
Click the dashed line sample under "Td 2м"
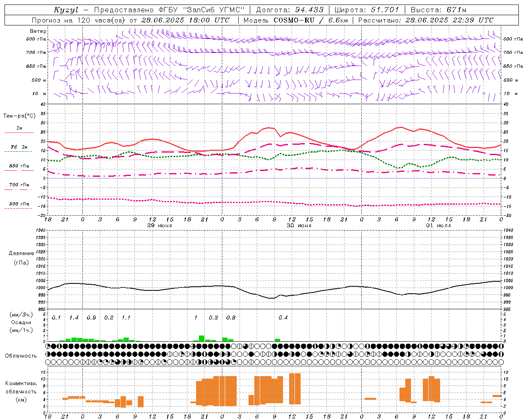pos(18,152)
